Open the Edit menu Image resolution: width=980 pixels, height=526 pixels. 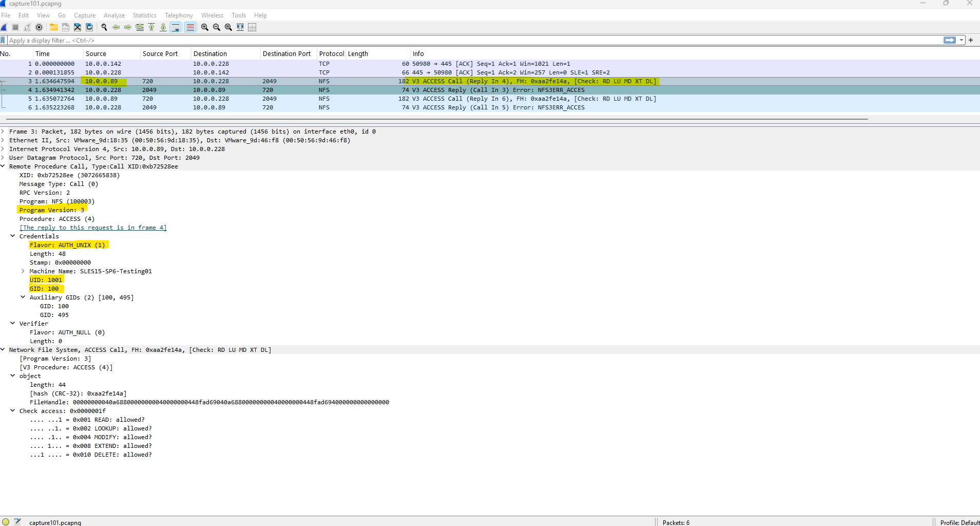pyautogui.click(x=24, y=15)
